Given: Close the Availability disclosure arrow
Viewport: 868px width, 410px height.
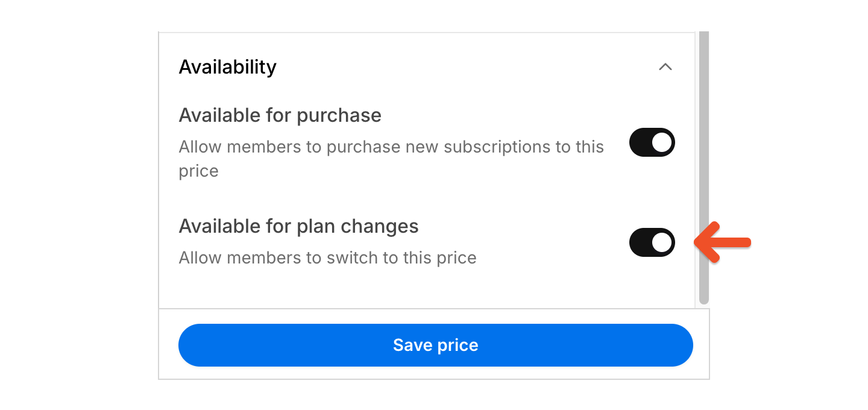Looking at the screenshot, I should point(666,68).
